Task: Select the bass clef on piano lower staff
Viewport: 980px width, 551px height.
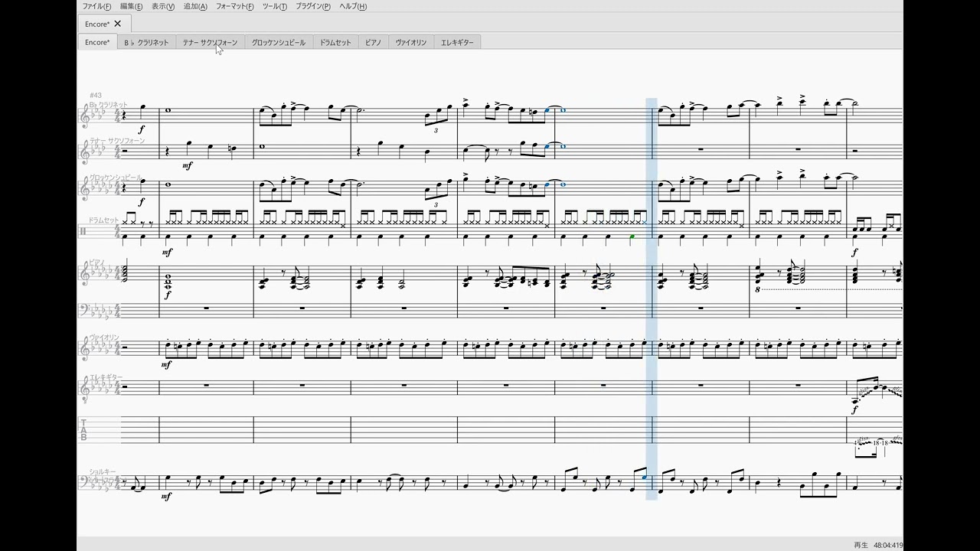Action: click(84, 308)
